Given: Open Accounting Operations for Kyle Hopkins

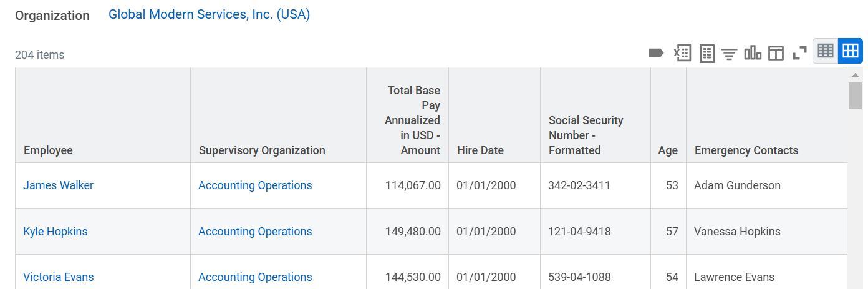Looking at the screenshot, I should pos(255,232).
